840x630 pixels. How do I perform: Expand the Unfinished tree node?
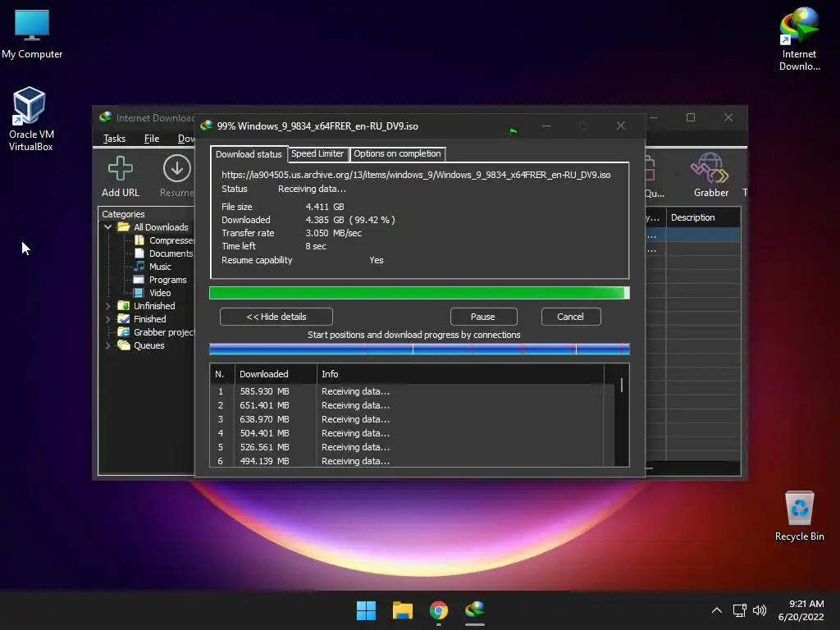107,306
